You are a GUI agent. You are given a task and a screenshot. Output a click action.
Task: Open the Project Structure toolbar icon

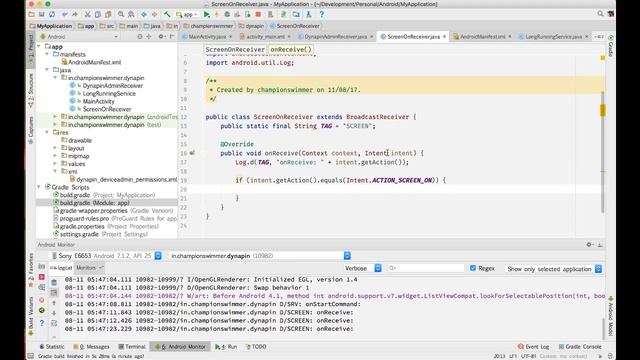pyautogui.click(x=296, y=14)
